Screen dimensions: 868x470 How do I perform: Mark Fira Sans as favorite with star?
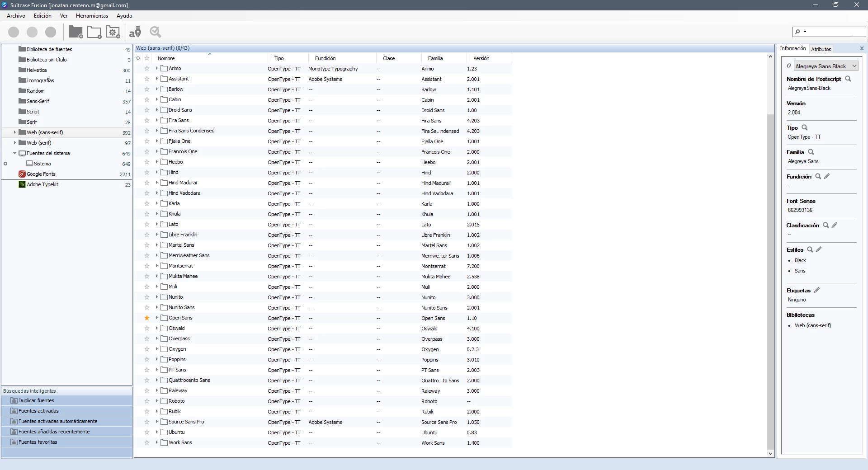click(147, 120)
